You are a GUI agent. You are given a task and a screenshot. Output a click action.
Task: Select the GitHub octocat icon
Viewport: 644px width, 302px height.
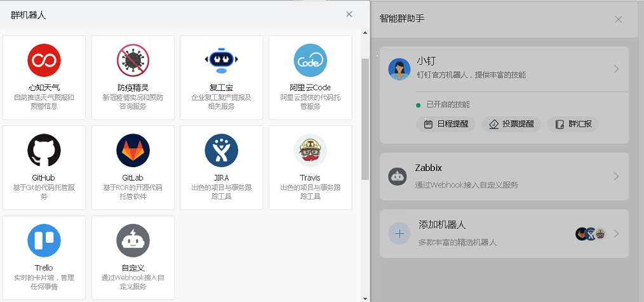(x=44, y=151)
